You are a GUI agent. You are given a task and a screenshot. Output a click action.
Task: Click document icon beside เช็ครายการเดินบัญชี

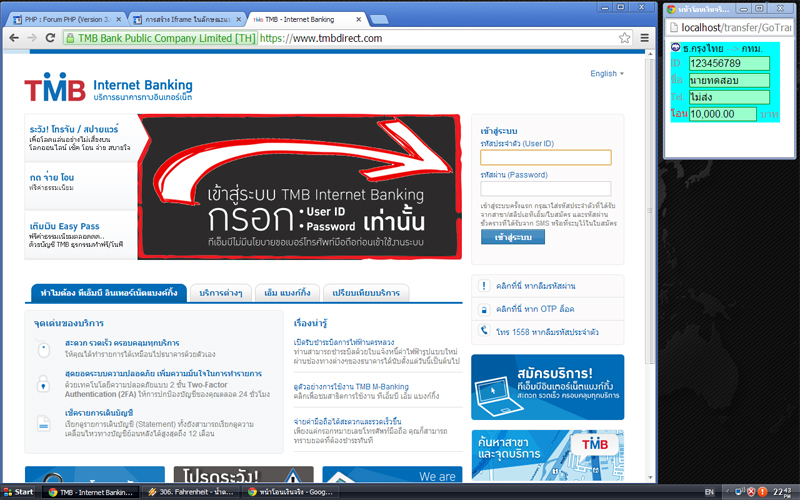tap(43, 423)
